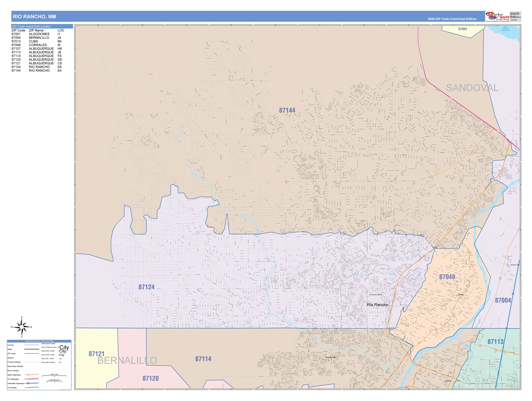Viewport: 532px width, 401px height.
Task: Click the Cities and Towns legend heading
Action: pyautogui.click(x=48, y=344)
